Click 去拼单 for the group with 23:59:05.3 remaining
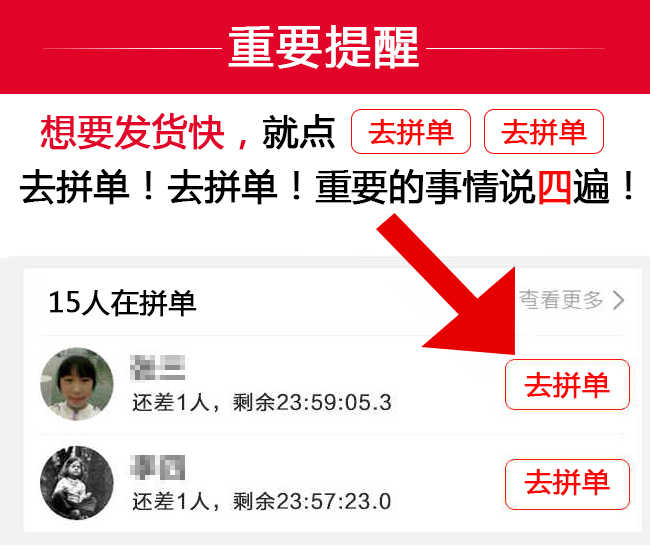The width and height of the screenshot is (650, 557). point(567,385)
